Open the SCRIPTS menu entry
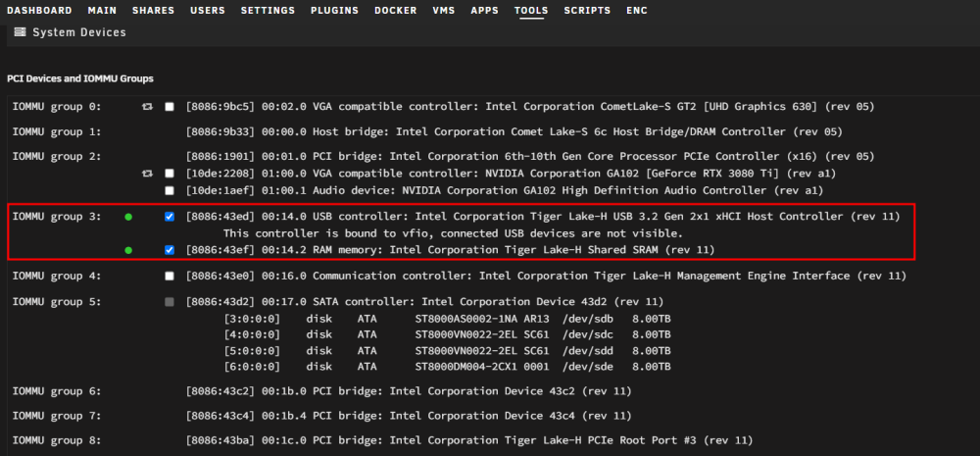Screen dimensions: 980x456 pyautogui.click(x=587, y=11)
